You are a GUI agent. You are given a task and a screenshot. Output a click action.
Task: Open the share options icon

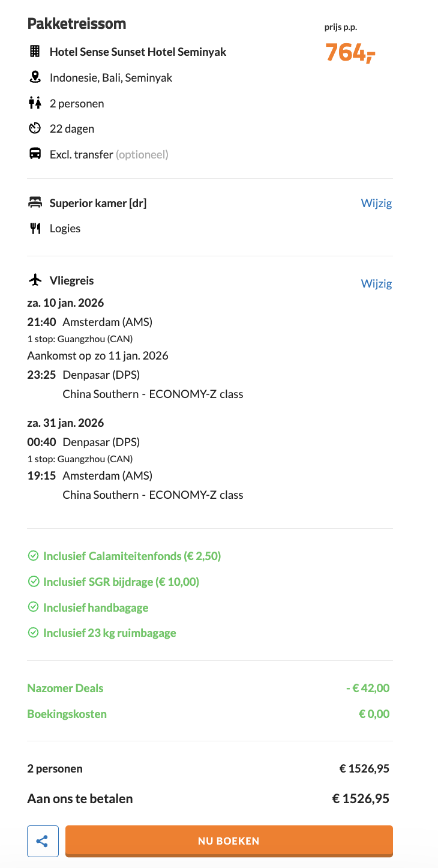click(42, 840)
